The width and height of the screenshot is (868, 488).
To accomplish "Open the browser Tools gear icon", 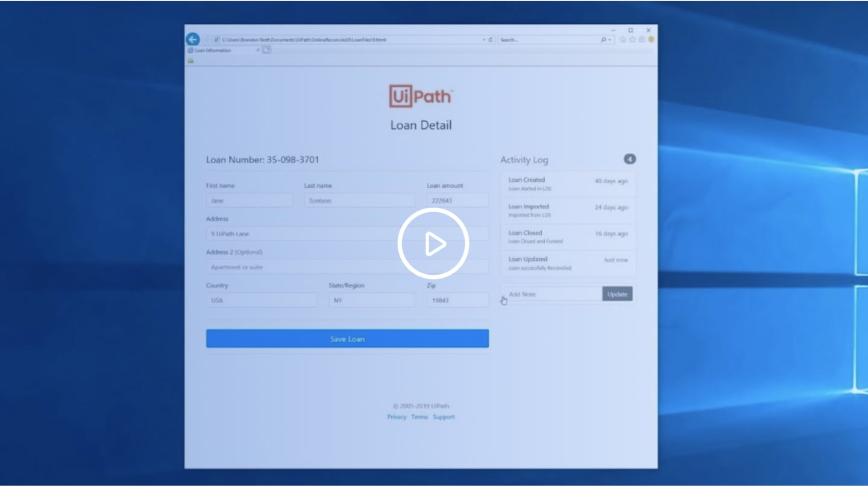I will 642,40.
